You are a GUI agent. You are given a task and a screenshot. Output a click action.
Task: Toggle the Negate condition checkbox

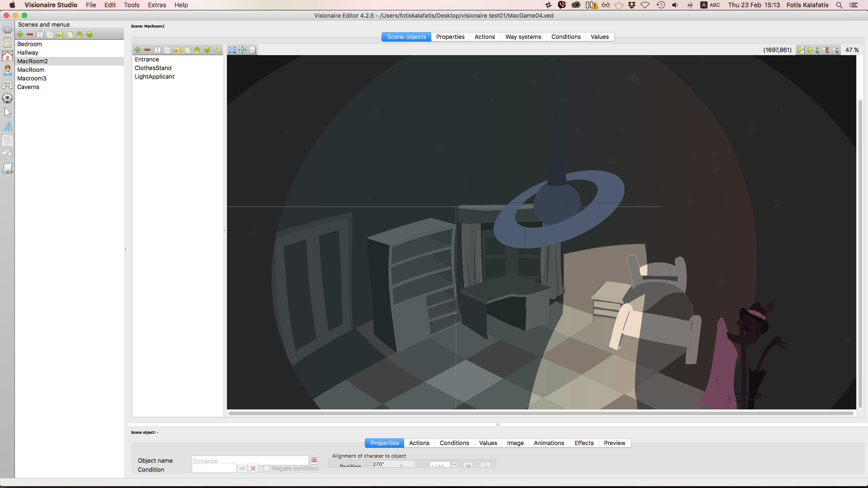coord(267,469)
